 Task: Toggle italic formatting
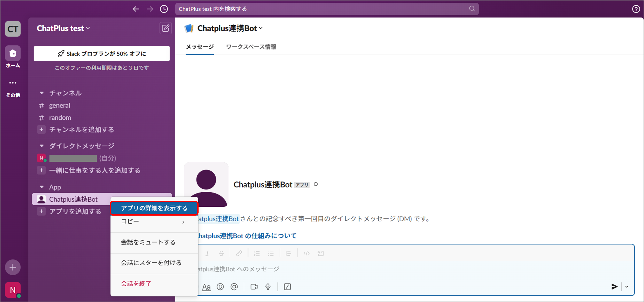coord(207,253)
